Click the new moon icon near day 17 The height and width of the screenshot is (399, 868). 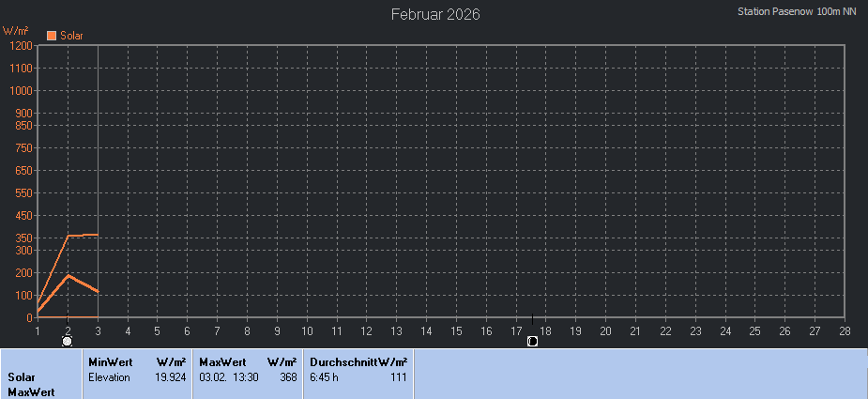pyautogui.click(x=532, y=341)
